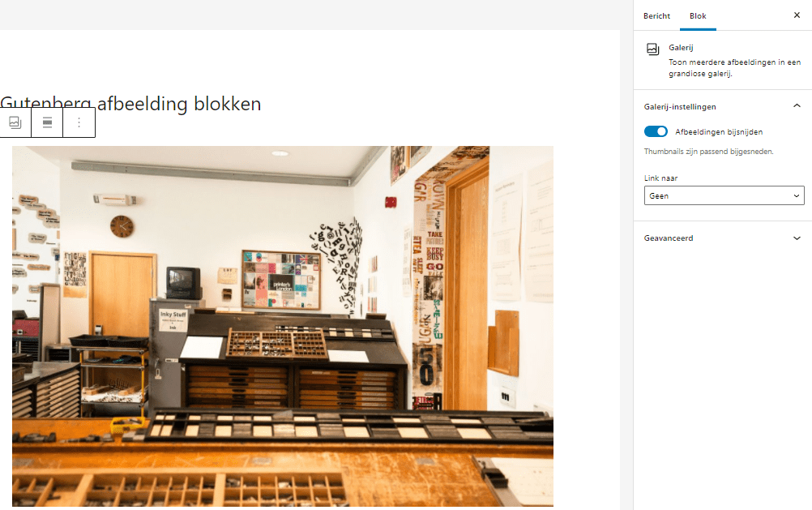Viewport: 812px width, 510px height.
Task: Click the 'Galerij' block name in sidebar
Action: (681, 48)
